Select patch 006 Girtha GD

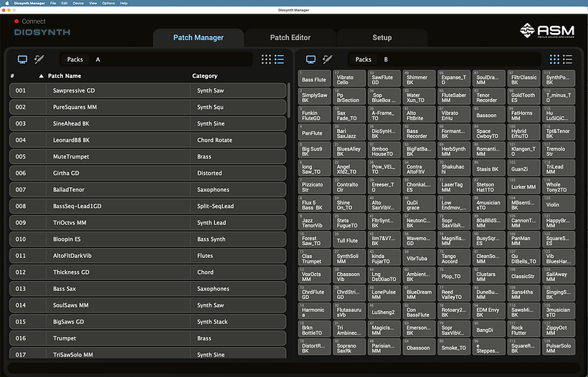pos(148,173)
